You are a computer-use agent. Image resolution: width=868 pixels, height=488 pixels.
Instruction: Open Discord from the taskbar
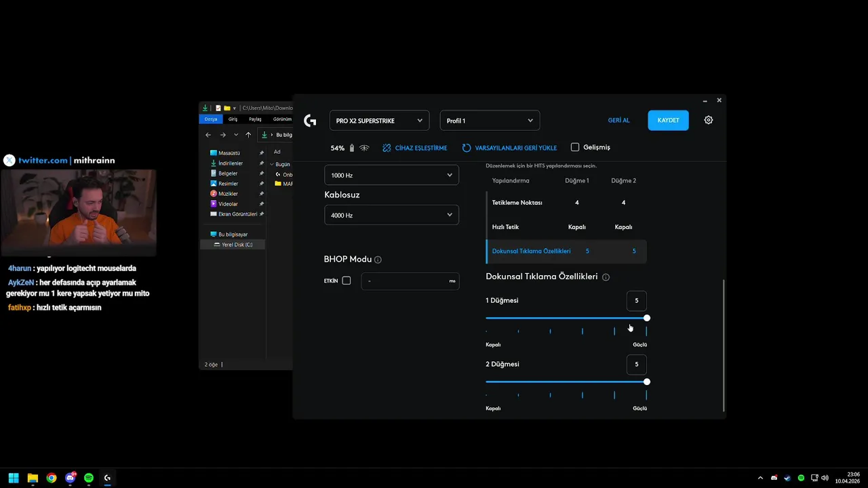pos(71,478)
